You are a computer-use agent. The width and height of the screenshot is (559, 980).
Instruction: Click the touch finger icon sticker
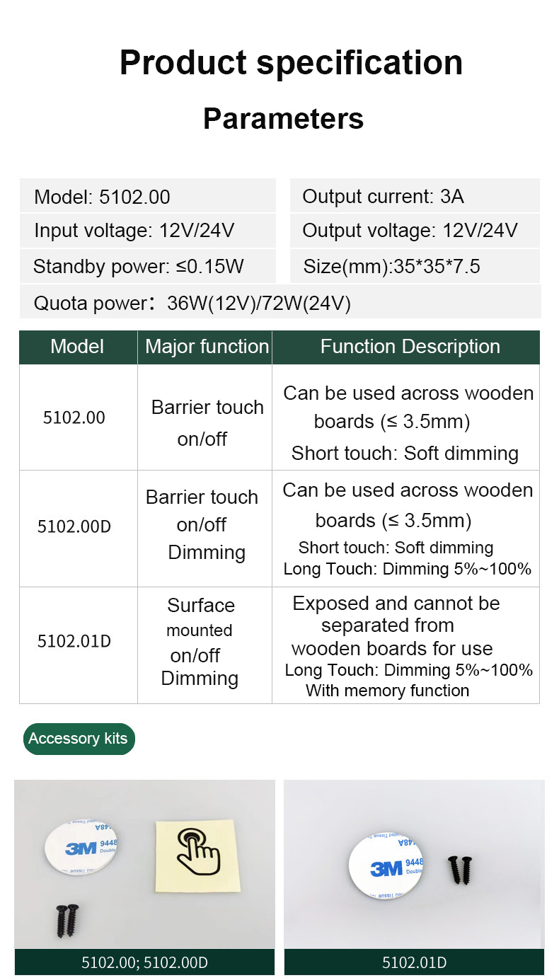click(x=197, y=855)
